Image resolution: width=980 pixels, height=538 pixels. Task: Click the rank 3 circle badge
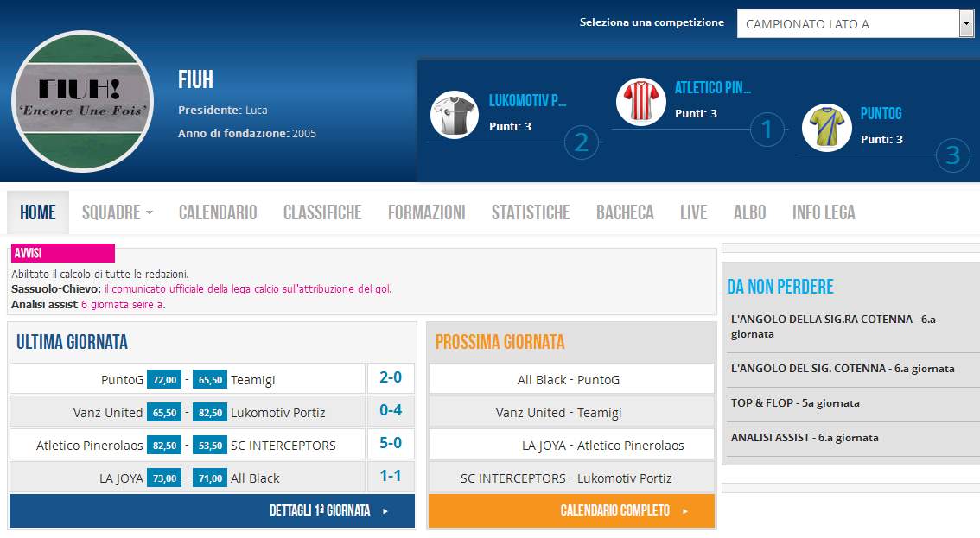coord(952,155)
